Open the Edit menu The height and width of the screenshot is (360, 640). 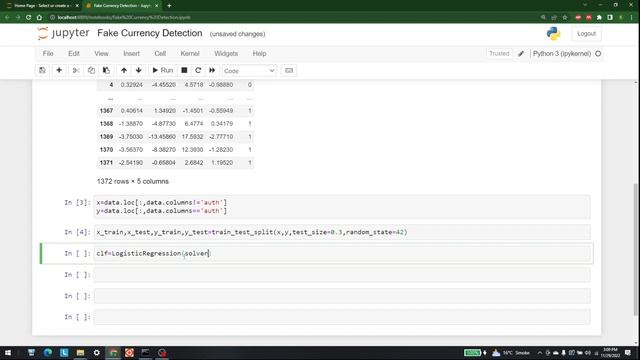point(74,53)
